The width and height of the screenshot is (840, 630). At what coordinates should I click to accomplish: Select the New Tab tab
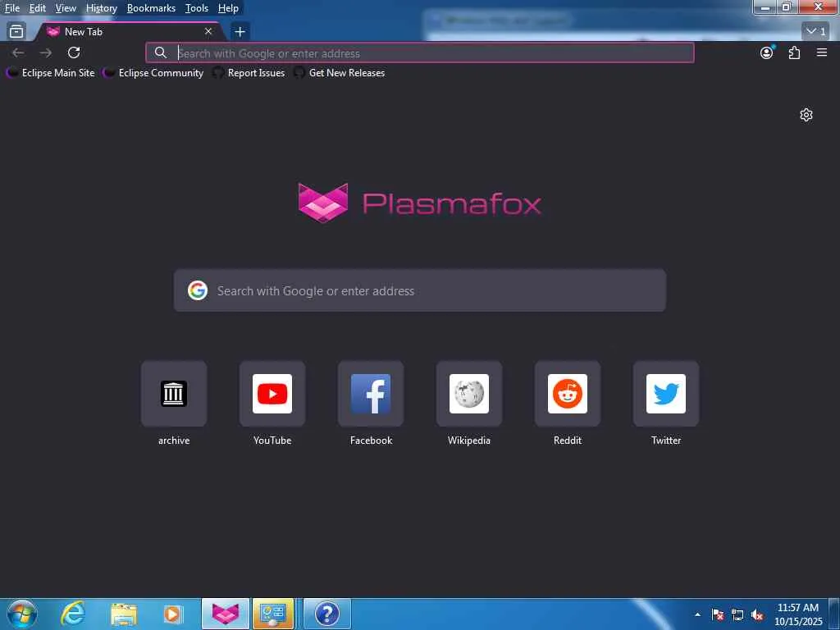pyautogui.click(x=129, y=32)
